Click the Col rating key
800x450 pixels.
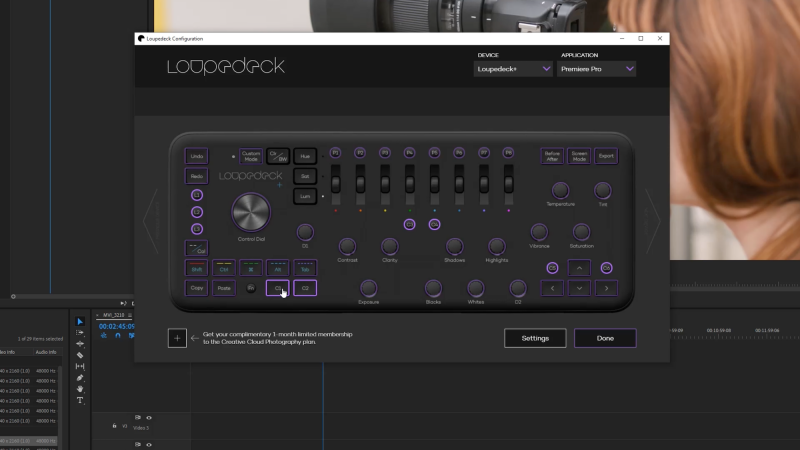(x=196, y=248)
